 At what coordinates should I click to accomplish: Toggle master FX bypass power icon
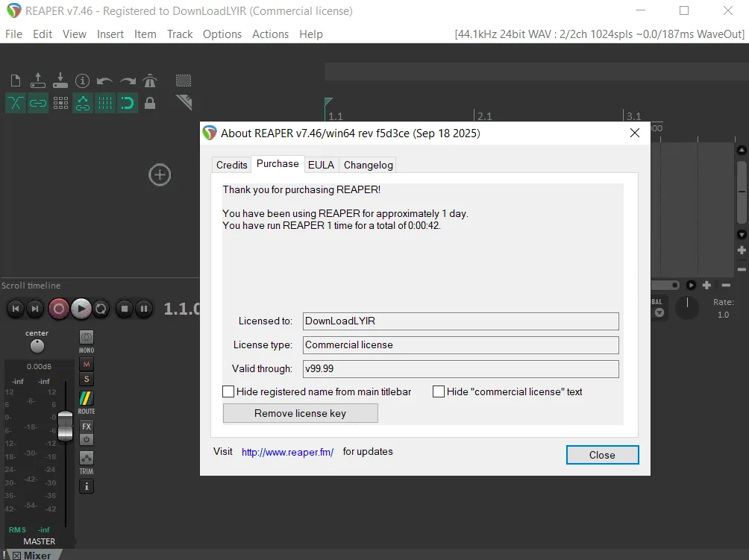tap(87, 439)
